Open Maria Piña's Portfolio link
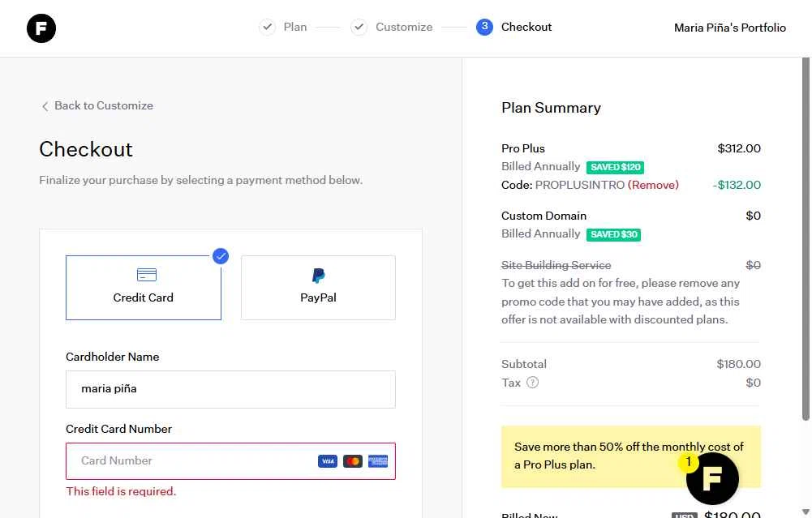 click(729, 28)
